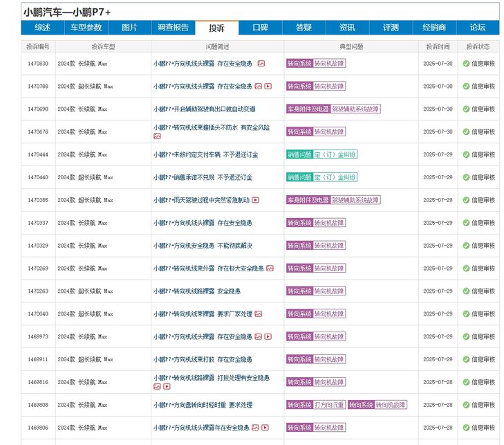The height and width of the screenshot is (445, 504).
Task: Click green check status icon for 1470337
Action: click(x=466, y=223)
